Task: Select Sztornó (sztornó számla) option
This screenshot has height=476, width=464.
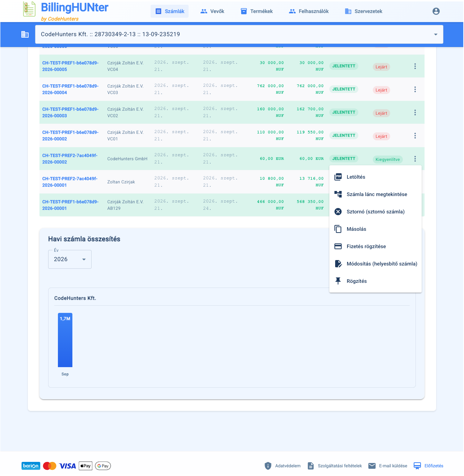Action: click(375, 212)
